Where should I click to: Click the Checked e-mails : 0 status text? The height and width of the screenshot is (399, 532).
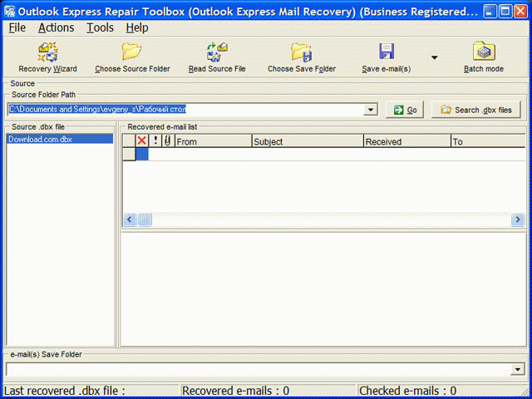click(407, 391)
